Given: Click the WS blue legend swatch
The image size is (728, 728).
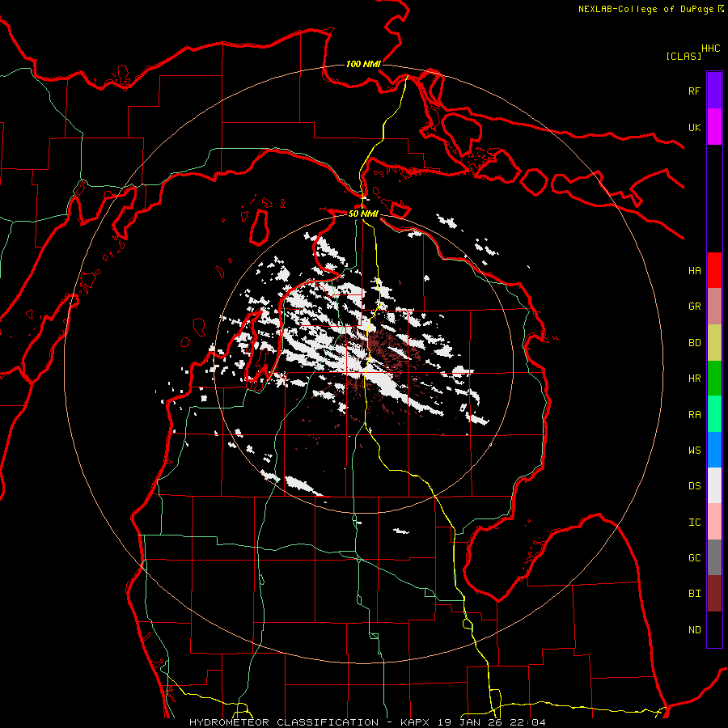Looking at the screenshot, I should pyautogui.click(x=714, y=450).
